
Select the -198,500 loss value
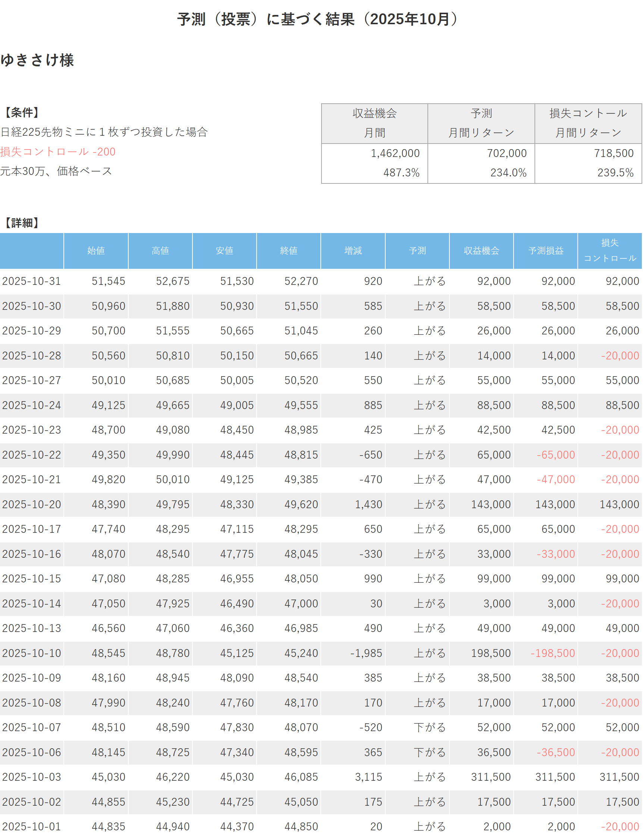point(552,653)
